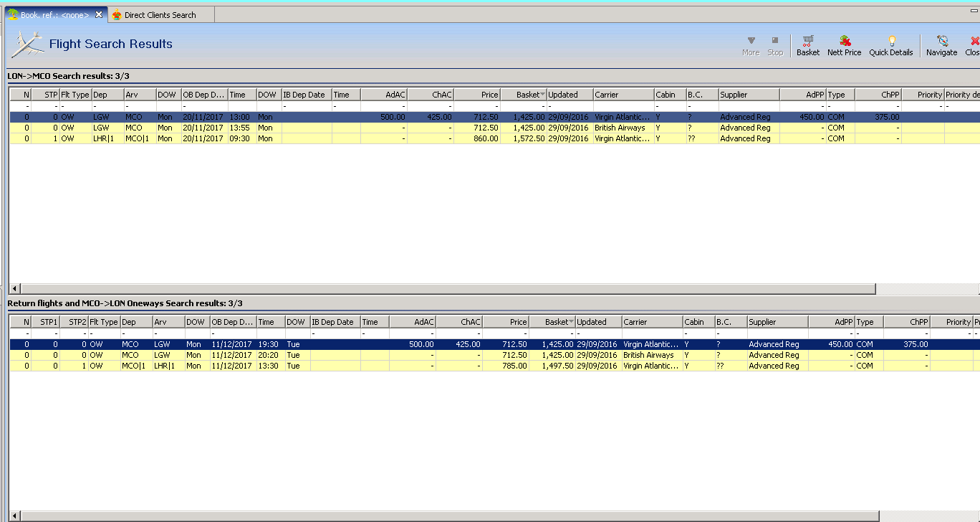Click ChAC header in return flights table
980x522 pixels.
(x=459, y=322)
